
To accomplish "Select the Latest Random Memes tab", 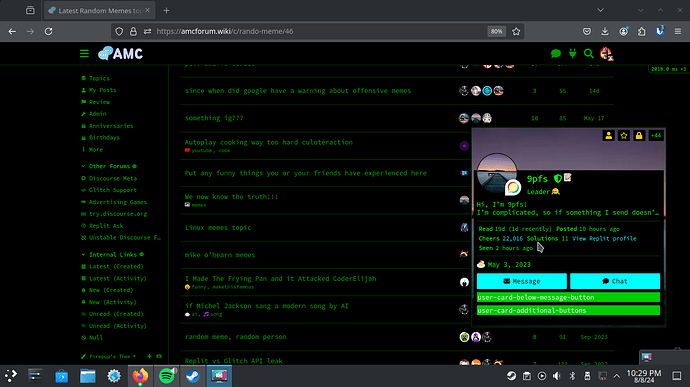I will [x=99, y=11].
